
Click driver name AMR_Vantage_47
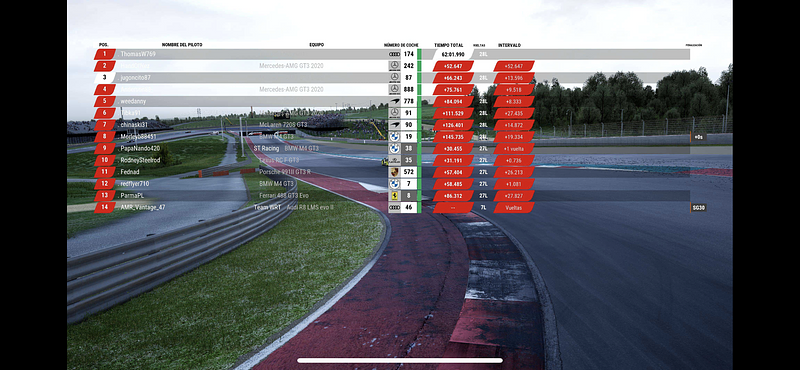[142, 207]
